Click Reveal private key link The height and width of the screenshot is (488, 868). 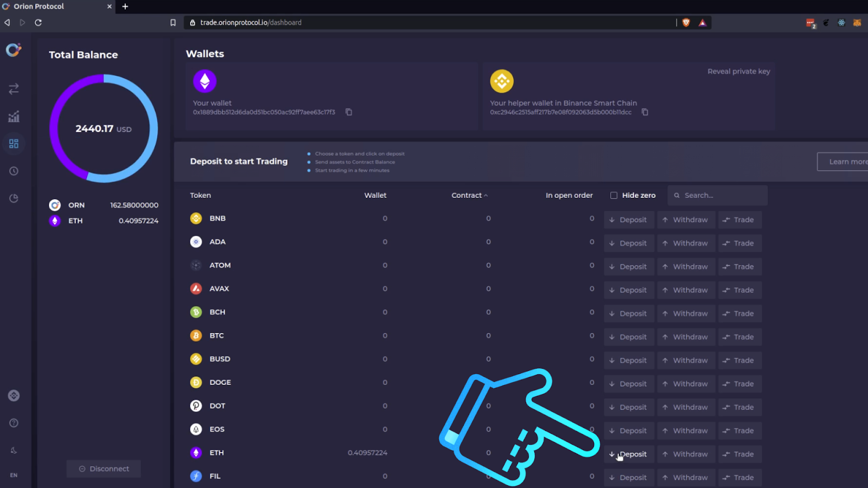tap(739, 72)
